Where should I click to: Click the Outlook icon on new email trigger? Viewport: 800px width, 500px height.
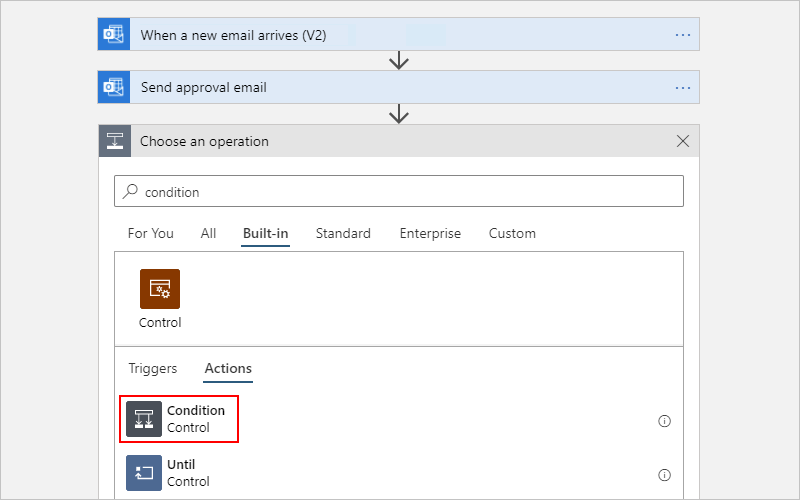114,34
